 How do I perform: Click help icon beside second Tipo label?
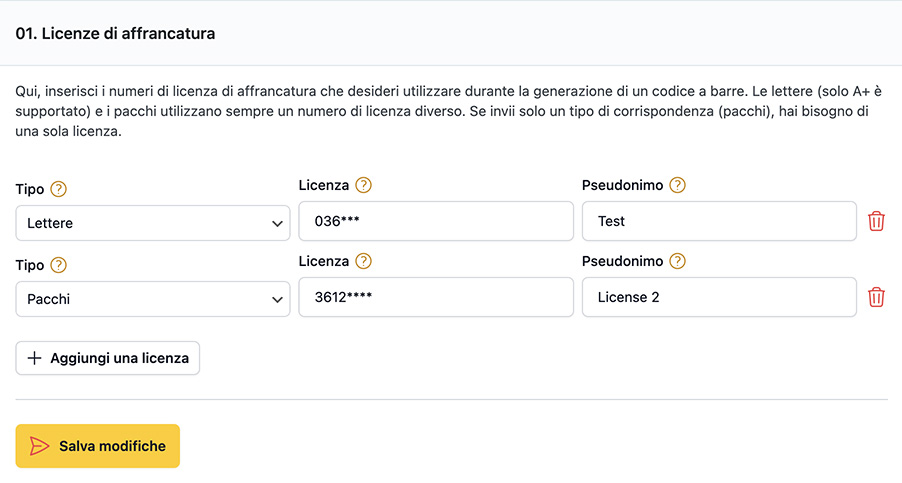pos(59,265)
